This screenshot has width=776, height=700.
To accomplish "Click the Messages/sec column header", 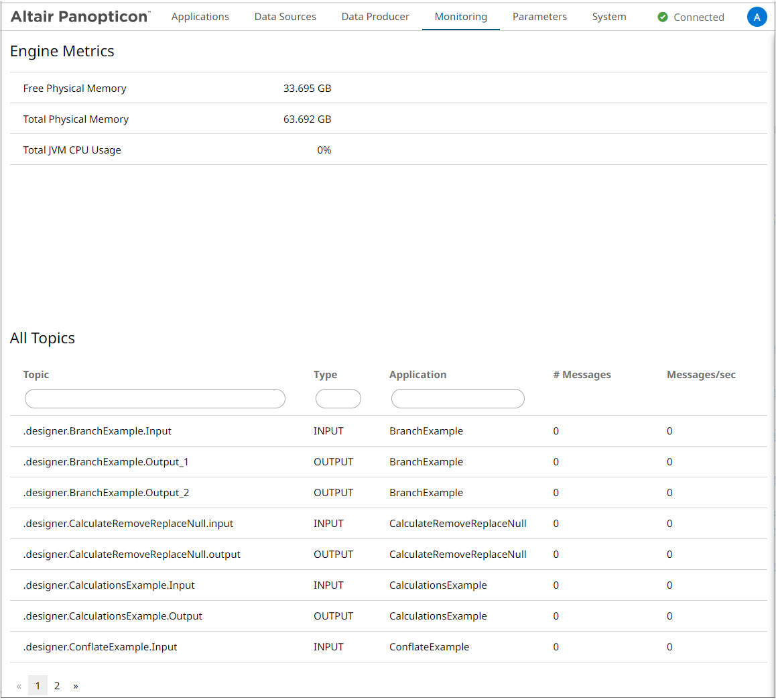I will [700, 375].
